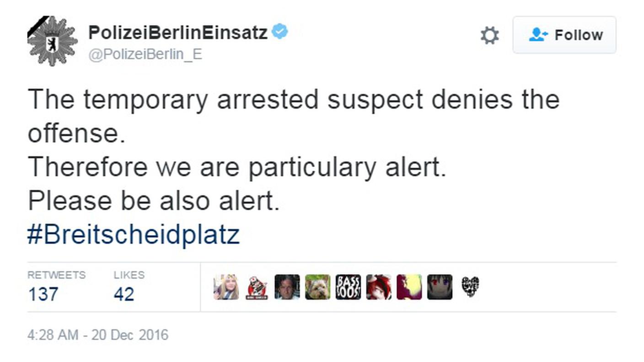Open the 4:28 AM tweet timestamp

(x=98, y=335)
